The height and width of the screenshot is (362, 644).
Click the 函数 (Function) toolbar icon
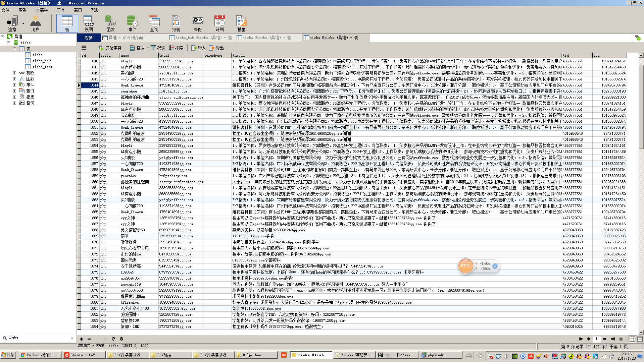[x=110, y=23]
